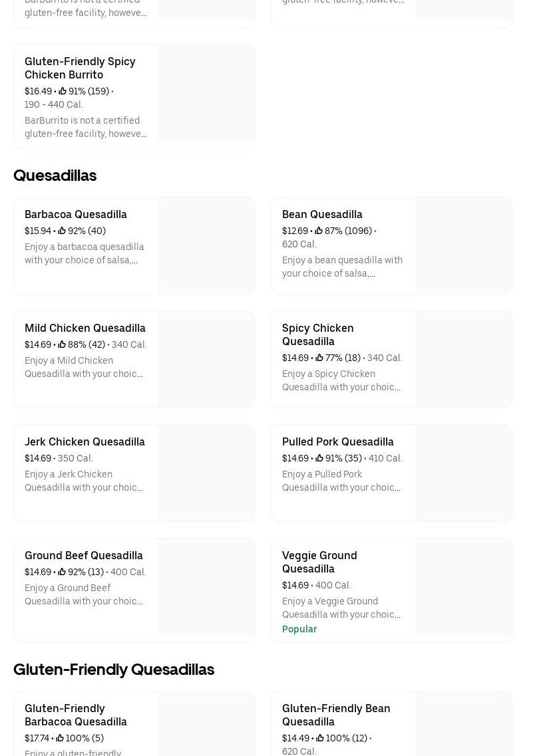Click thumbs-up icon on Pulled Pork Quesadilla
Viewport: 535px width, 756px height.
[x=319, y=459]
